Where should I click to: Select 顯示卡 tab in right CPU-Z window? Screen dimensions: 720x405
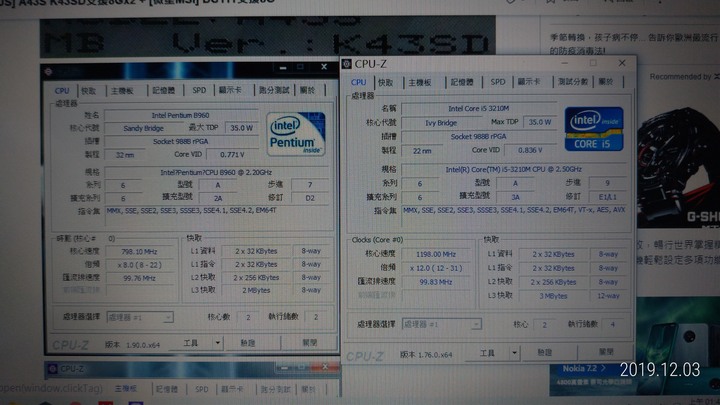click(529, 82)
